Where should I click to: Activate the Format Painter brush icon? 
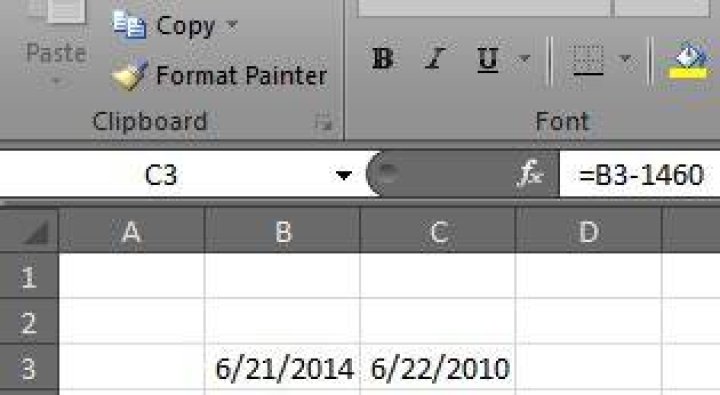pos(130,75)
